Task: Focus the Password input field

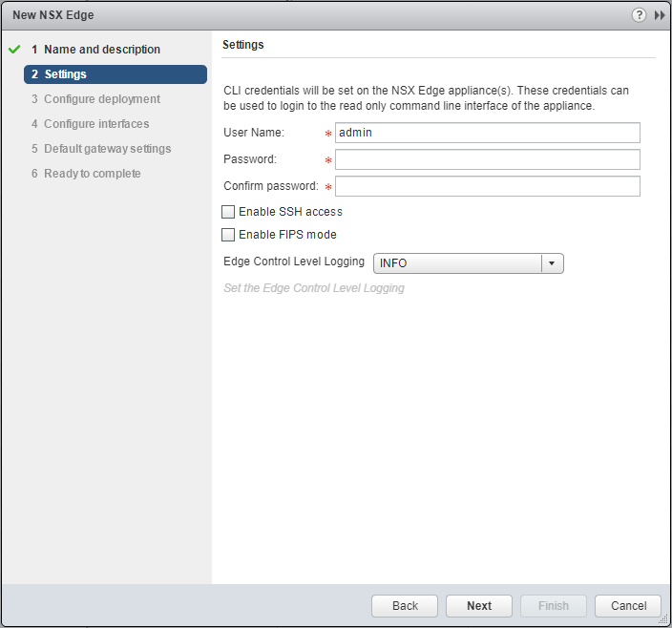Action: coord(487,159)
